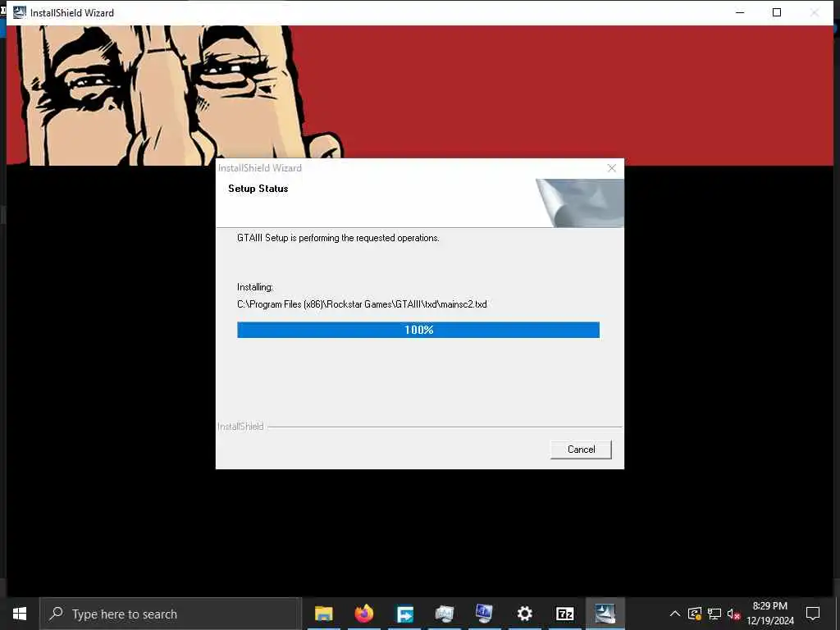Cancel the GTAIII installation
840x630 pixels.
(x=581, y=449)
